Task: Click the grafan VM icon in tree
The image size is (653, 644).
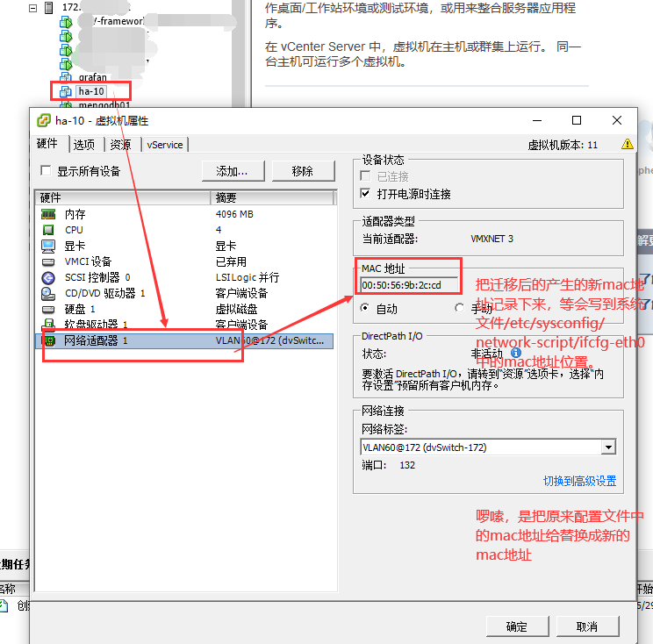Action: (65, 77)
